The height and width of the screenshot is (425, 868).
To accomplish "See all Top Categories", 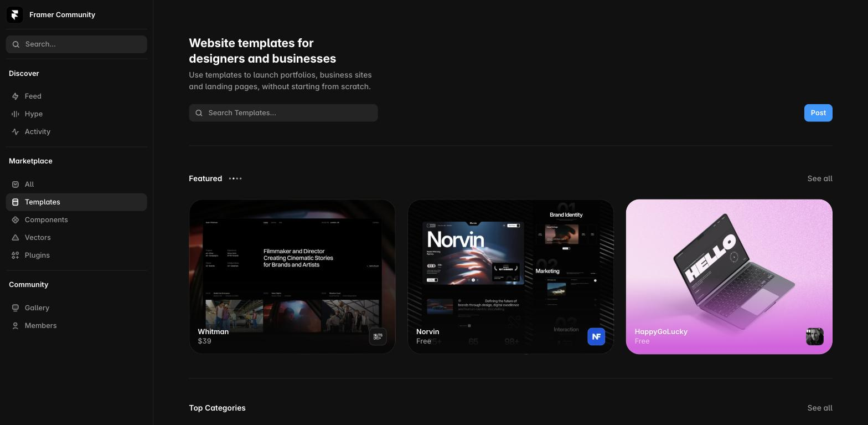I will pos(820,408).
